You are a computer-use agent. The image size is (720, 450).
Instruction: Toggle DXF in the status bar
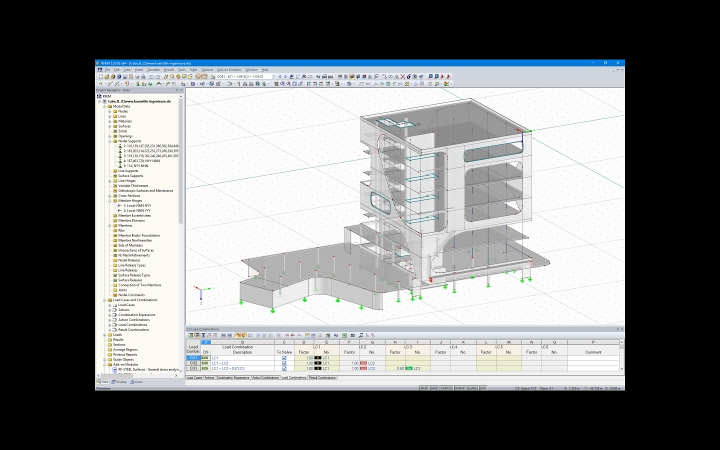point(483,388)
